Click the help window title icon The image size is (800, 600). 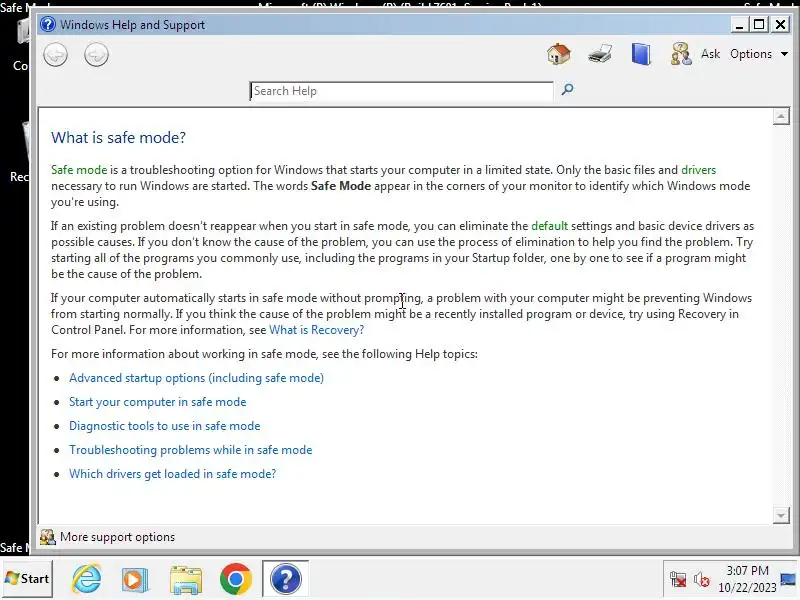pyautogui.click(x=47, y=24)
